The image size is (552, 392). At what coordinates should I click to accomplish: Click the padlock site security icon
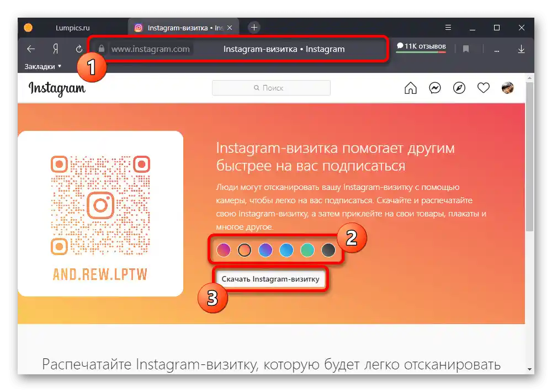click(102, 49)
